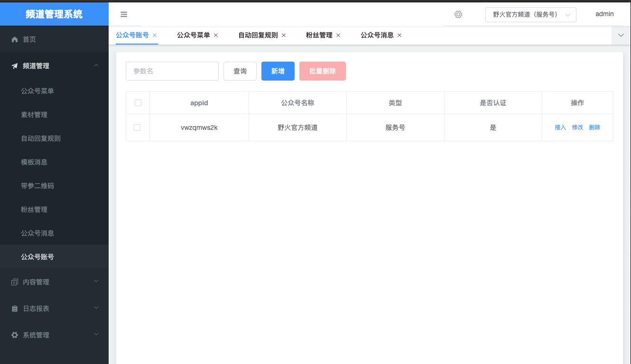Open settings via the gear icon
Image resolution: width=631 pixels, height=364 pixels.
coord(458,15)
